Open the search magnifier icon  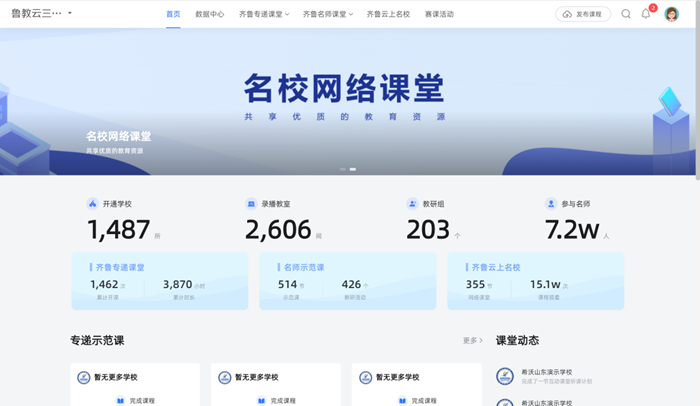[x=626, y=14]
